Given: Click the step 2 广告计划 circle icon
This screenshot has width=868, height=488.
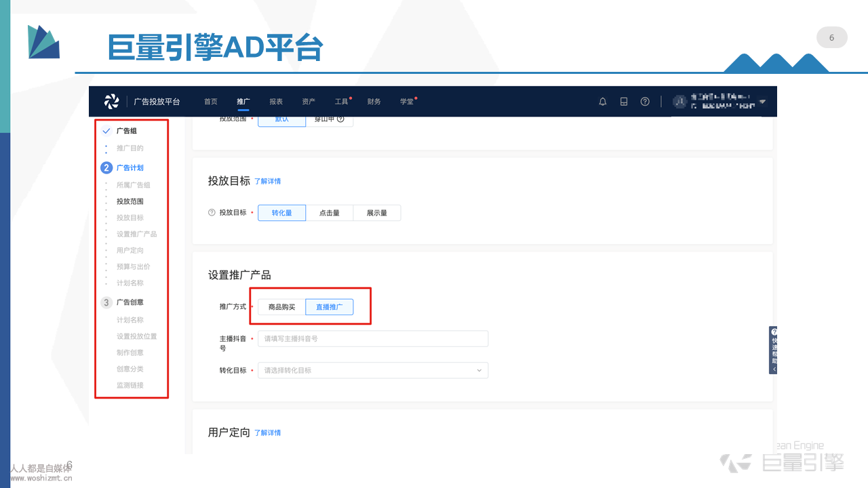Looking at the screenshot, I should 106,168.
